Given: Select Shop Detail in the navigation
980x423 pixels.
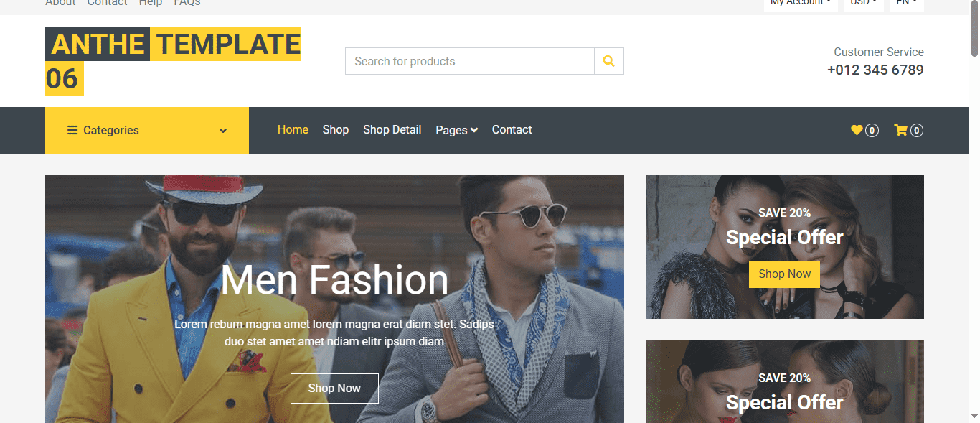Looking at the screenshot, I should [392, 130].
